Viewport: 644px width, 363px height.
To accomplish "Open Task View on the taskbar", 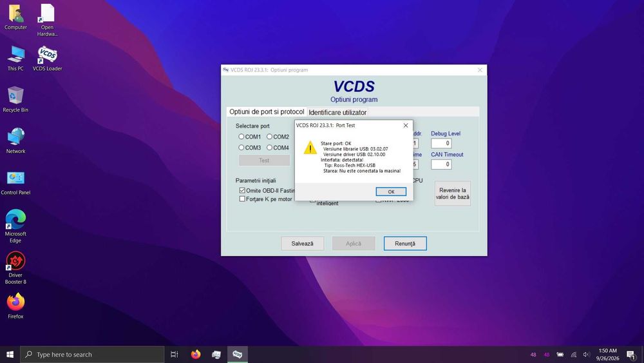I will click(174, 355).
